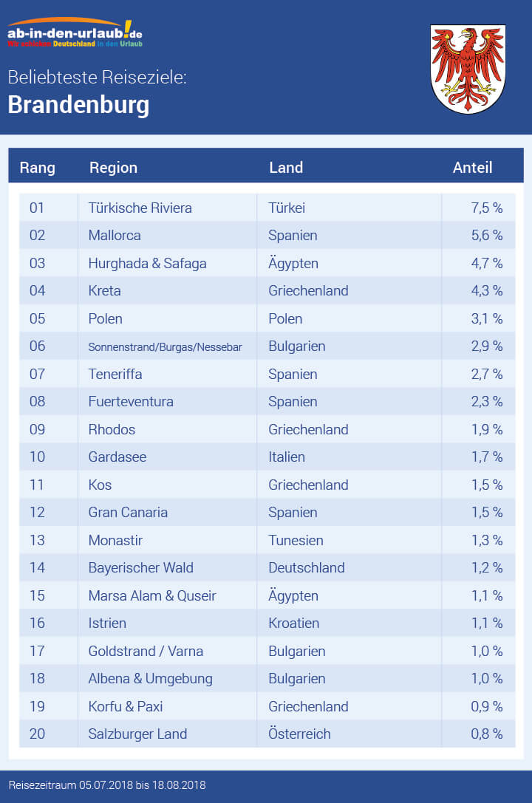Select the Sonnenstrand/Burgas/Nessebar entry

[165, 346]
